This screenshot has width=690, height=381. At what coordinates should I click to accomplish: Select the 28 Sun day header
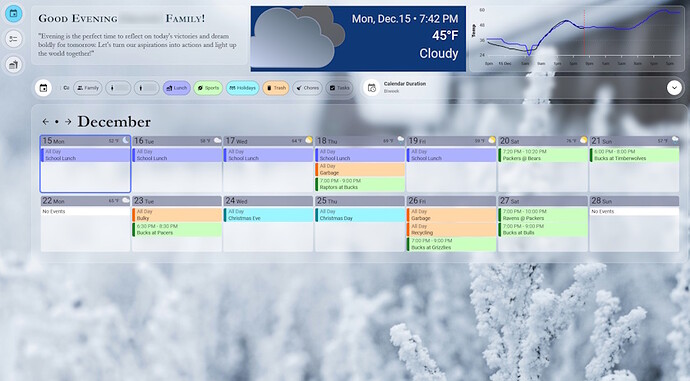(x=635, y=201)
